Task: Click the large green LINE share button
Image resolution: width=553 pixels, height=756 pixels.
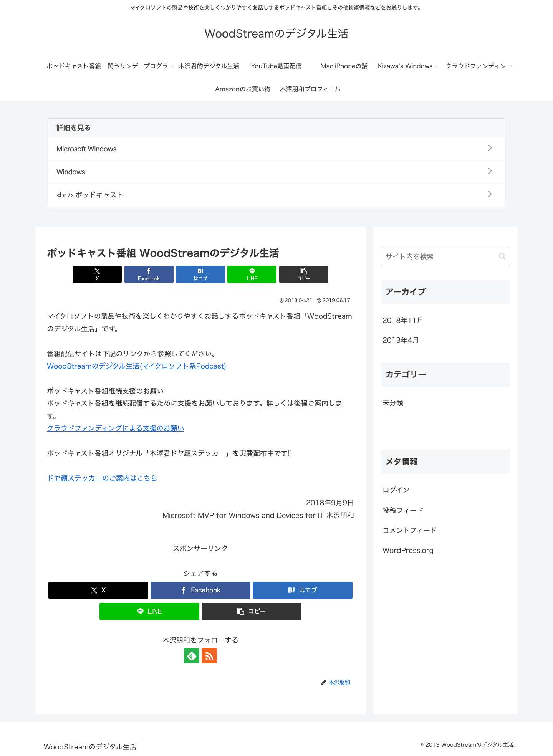Action: pyautogui.click(x=149, y=611)
